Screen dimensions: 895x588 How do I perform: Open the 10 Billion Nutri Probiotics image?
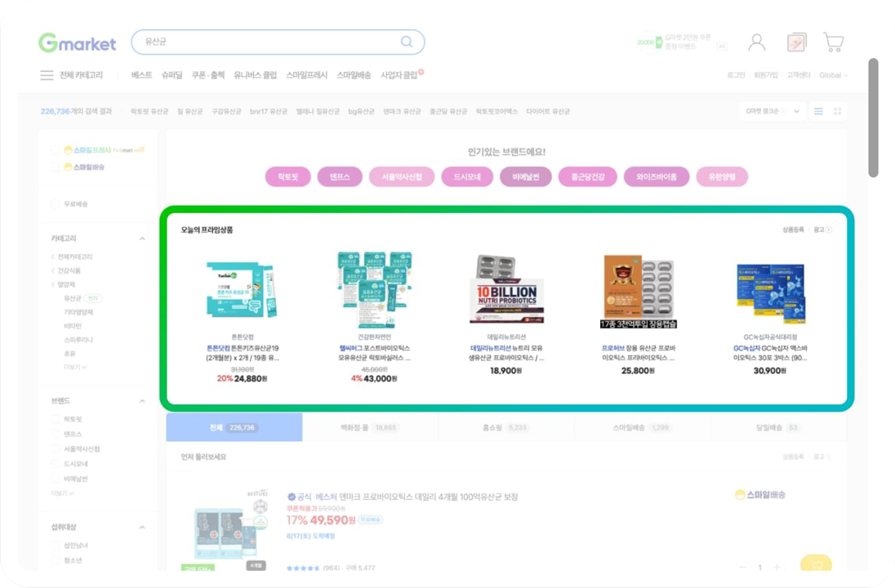click(506, 290)
